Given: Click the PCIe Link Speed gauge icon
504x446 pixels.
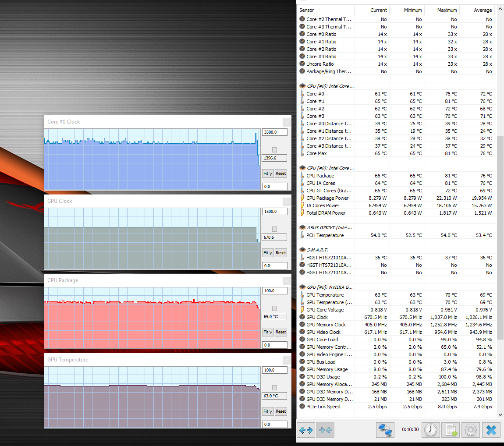Looking at the screenshot, I should (x=302, y=406).
